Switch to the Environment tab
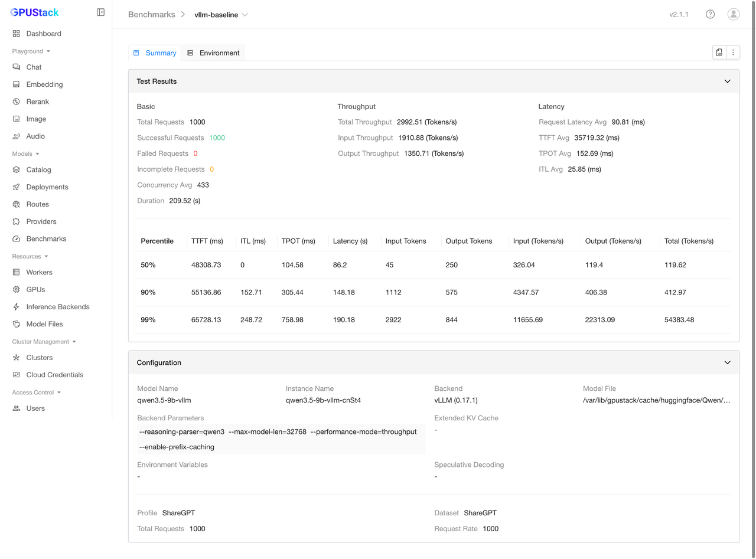The width and height of the screenshot is (756, 559). tap(213, 53)
